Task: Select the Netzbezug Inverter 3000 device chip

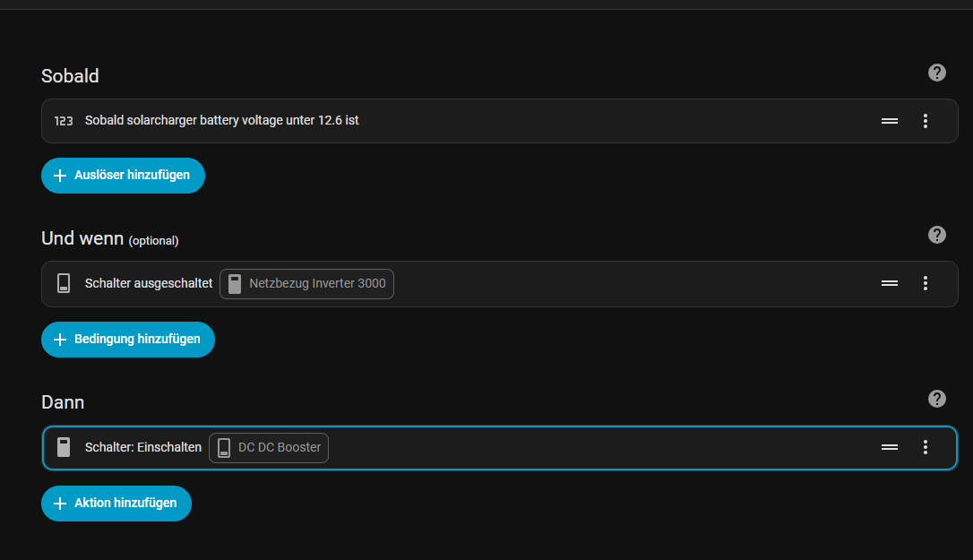Action: (306, 284)
